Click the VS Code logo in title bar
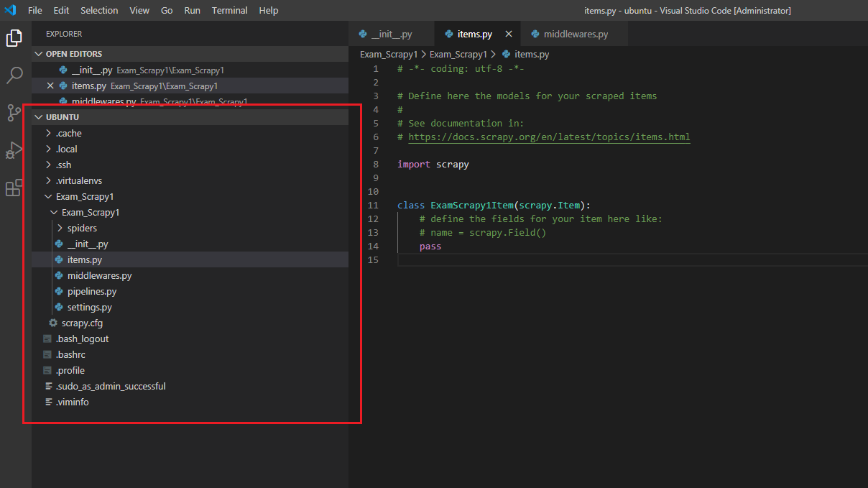The image size is (868, 488). (x=10, y=10)
